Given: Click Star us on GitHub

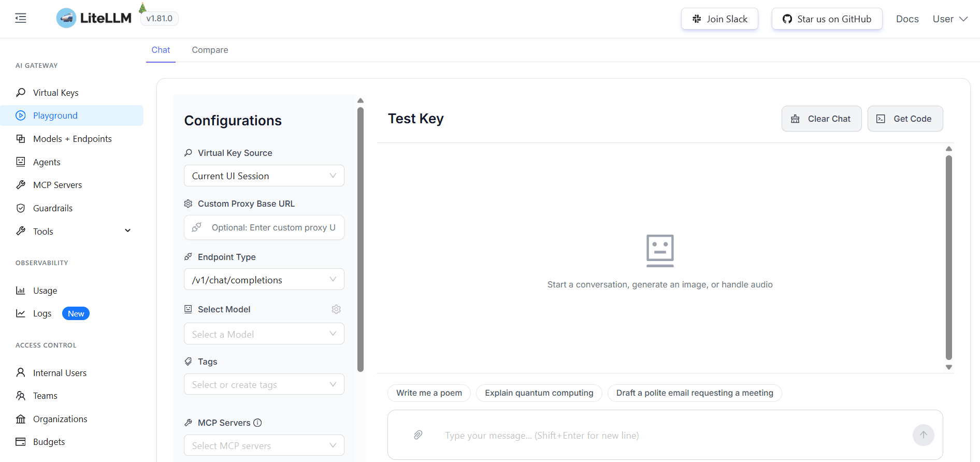Looking at the screenshot, I should [827, 19].
